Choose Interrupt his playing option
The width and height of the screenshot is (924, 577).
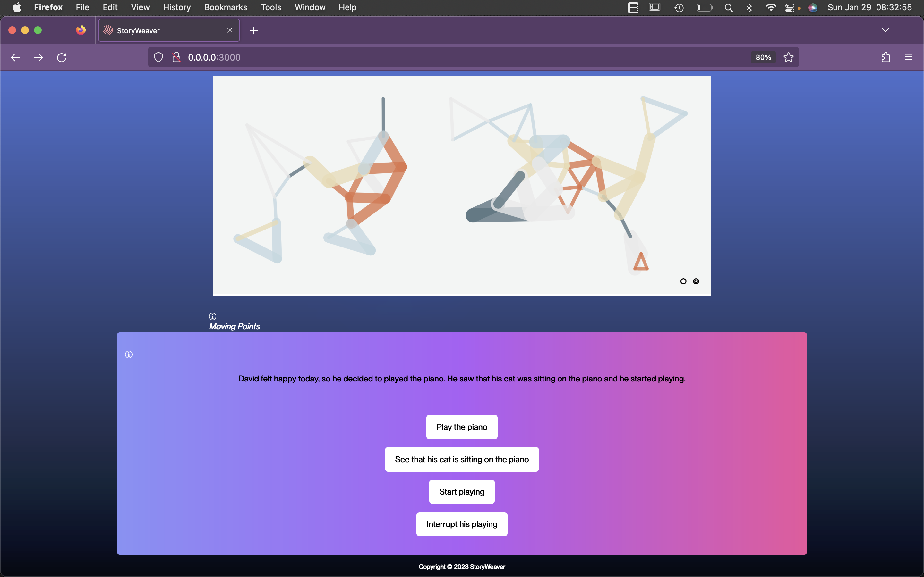462,524
